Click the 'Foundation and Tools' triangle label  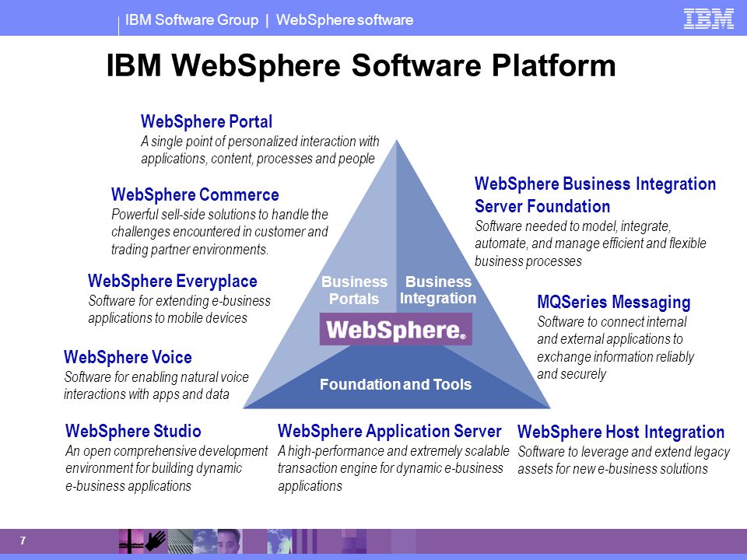point(395,384)
